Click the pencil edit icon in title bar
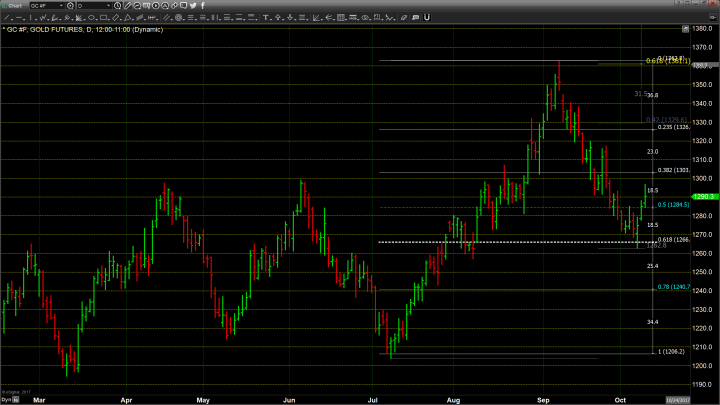This screenshot has height=405, width=720. 127,6
